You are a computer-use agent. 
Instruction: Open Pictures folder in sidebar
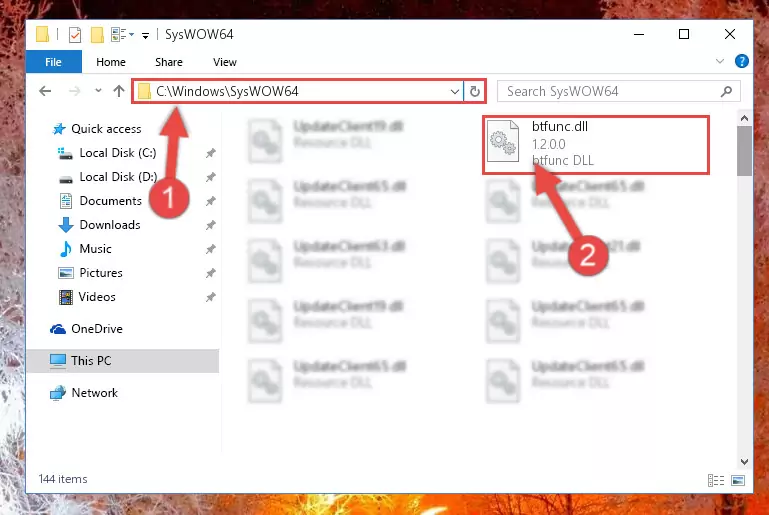click(x=90, y=273)
